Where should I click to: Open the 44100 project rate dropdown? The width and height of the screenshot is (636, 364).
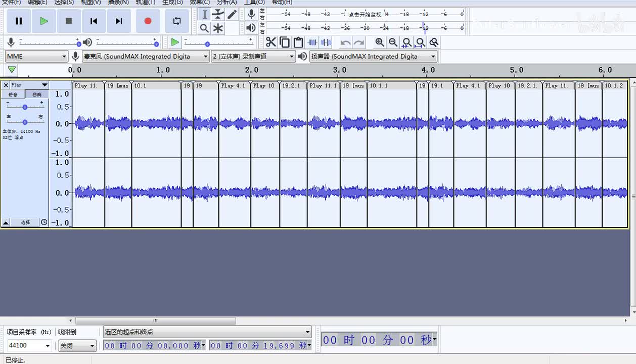pos(29,346)
